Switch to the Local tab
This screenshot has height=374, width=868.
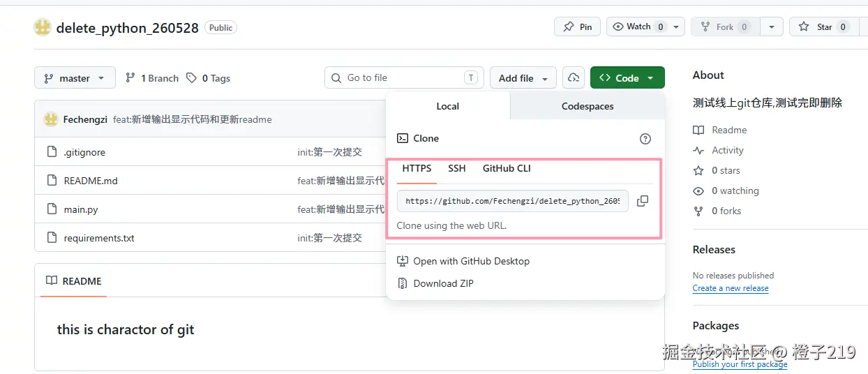click(448, 106)
